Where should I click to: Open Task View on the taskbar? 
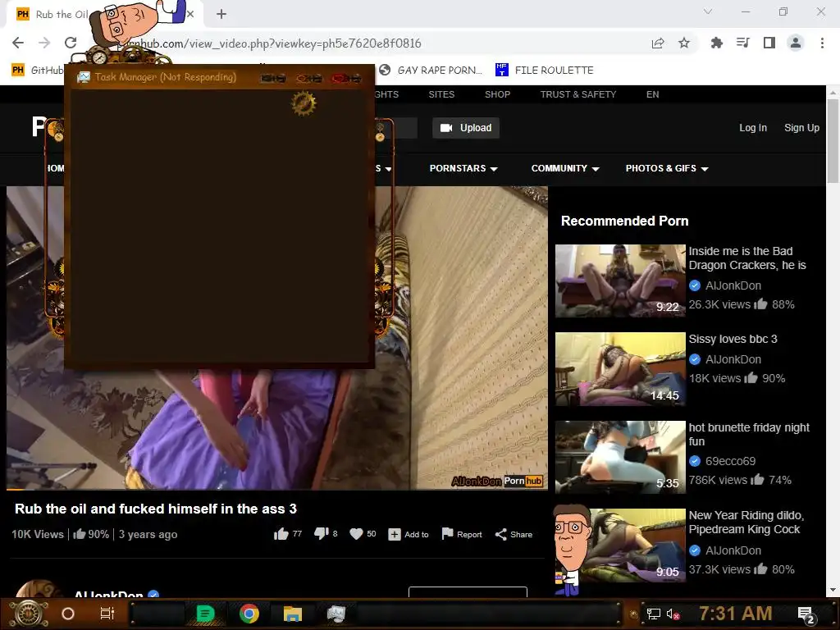pos(107,614)
